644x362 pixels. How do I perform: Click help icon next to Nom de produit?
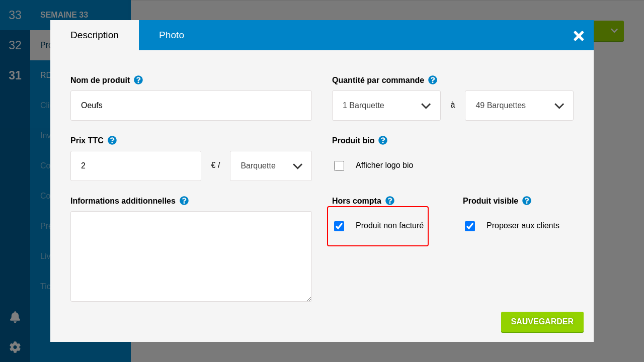[138, 80]
